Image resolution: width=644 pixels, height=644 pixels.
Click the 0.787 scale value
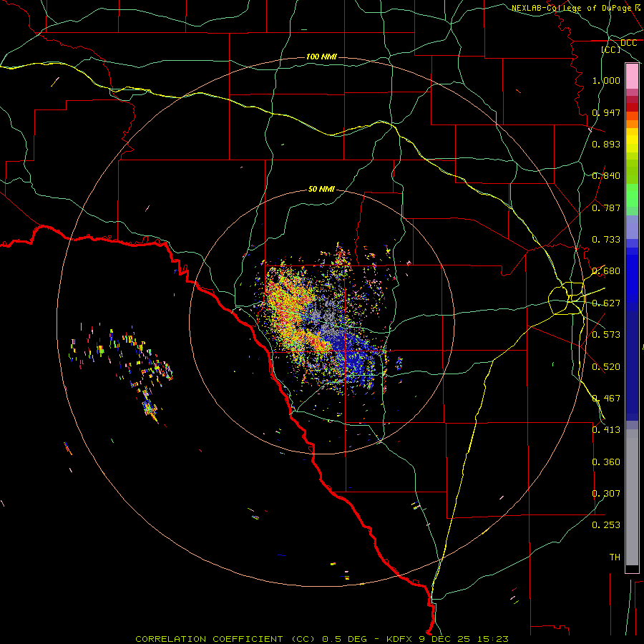(606, 208)
